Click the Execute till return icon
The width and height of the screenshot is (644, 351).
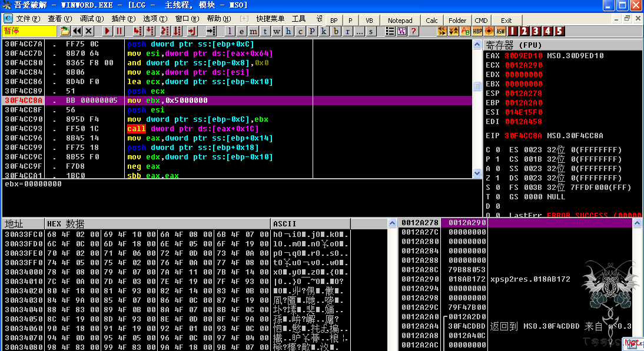[191, 31]
